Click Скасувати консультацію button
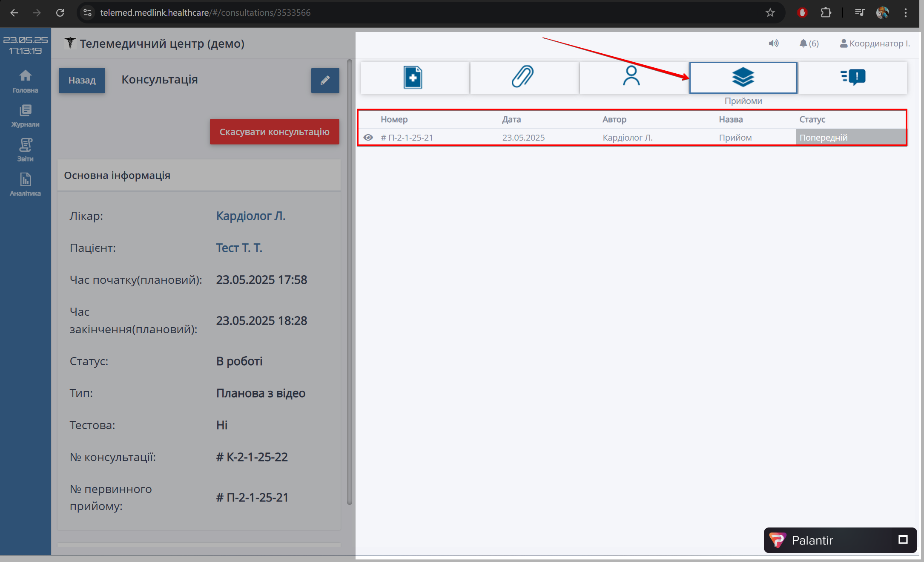The image size is (924, 562). (x=274, y=132)
